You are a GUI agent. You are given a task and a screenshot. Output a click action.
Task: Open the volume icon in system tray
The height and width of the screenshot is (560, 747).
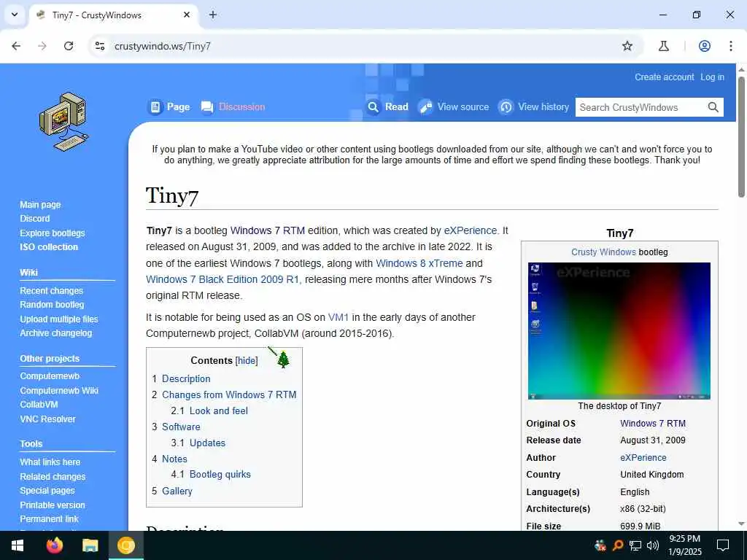[653, 545]
